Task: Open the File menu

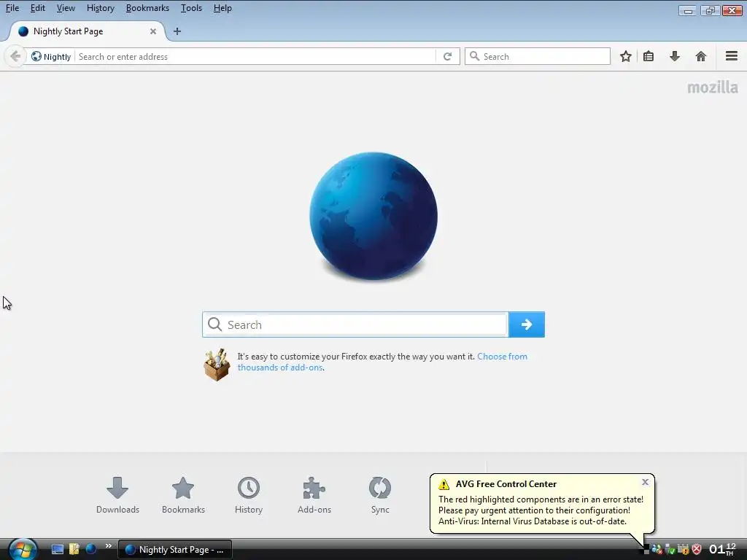Action: (x=12, y=8)
